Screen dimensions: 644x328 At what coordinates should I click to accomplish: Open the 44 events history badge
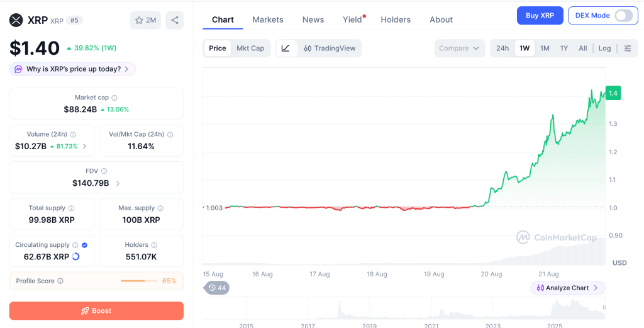point(217,288)
